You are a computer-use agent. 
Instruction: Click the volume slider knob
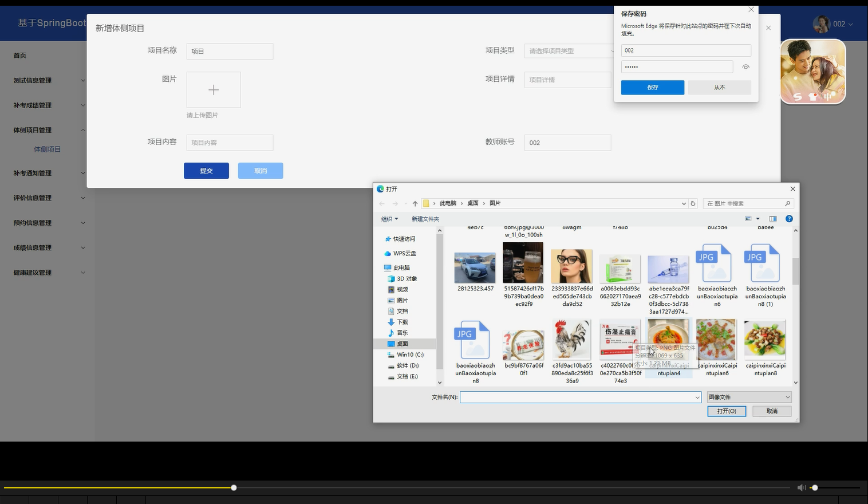pos(815,487)
